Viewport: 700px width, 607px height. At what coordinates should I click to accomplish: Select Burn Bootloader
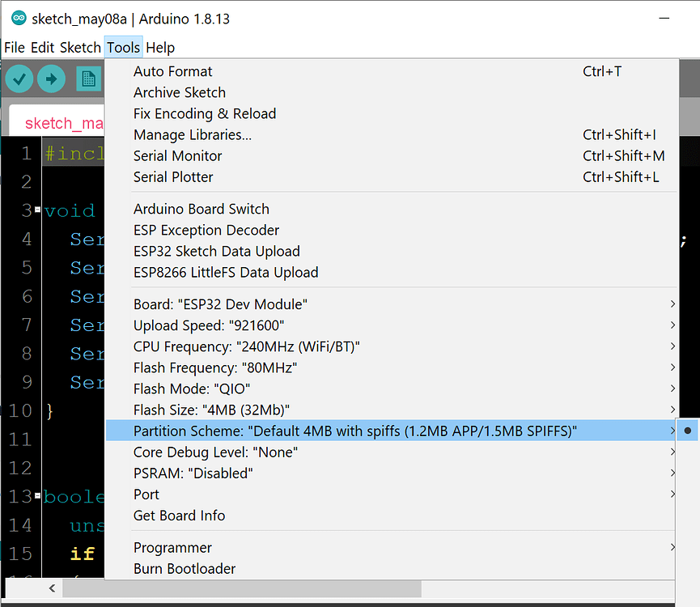point(184,569)
